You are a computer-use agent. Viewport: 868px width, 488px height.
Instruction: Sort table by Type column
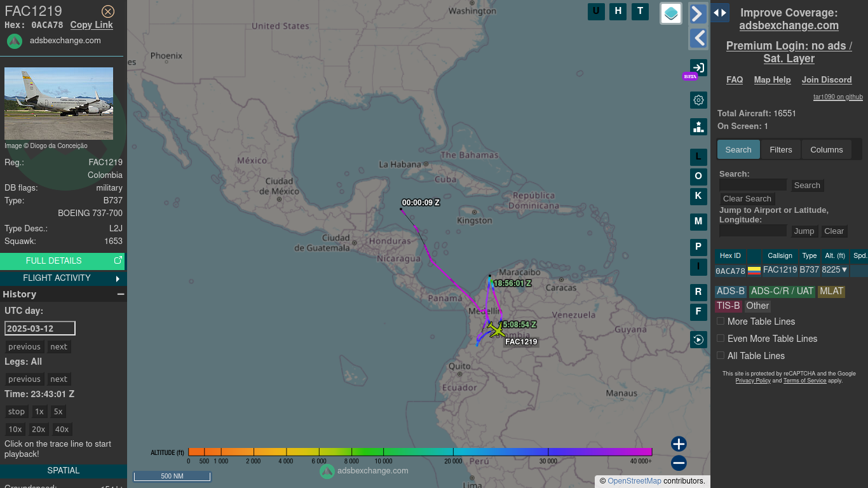810,256
